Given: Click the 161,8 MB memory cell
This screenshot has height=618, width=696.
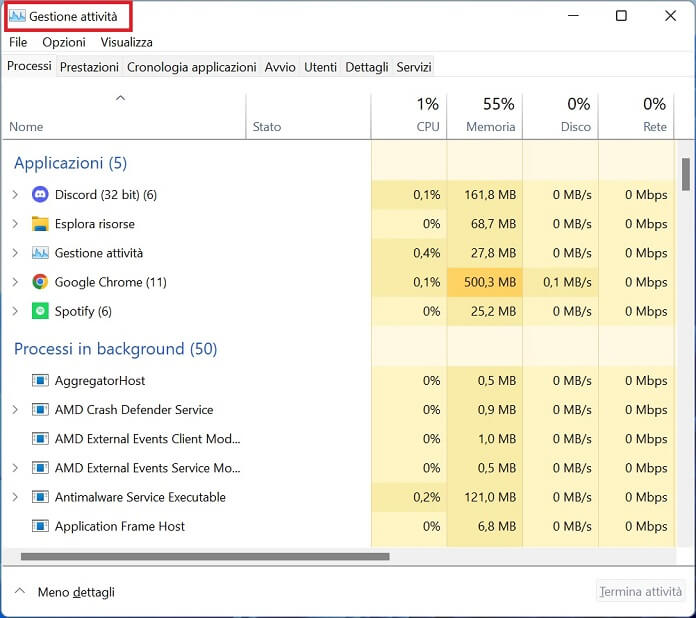Looking at the screenshot, I should tap(485, 194).
